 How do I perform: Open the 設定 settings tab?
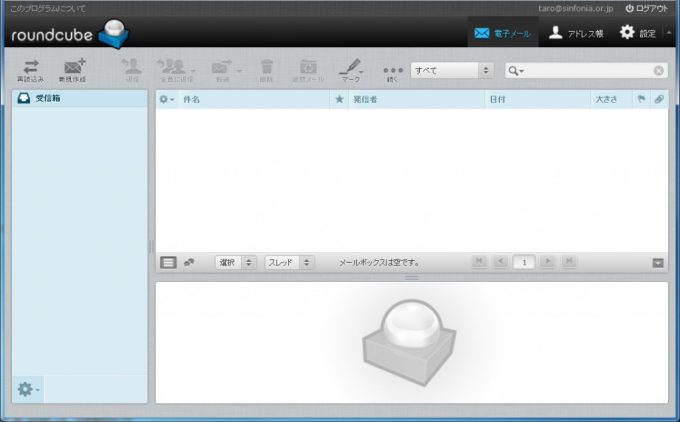(638, 33)
